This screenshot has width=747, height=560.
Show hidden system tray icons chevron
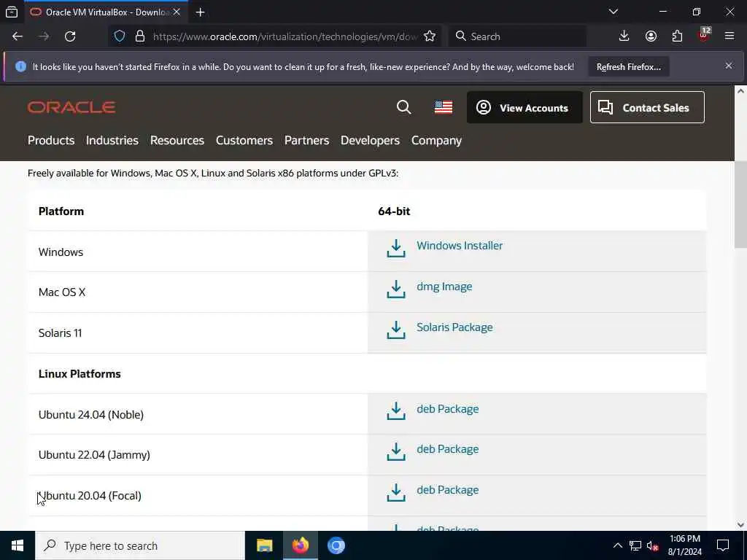pos(617,545)
